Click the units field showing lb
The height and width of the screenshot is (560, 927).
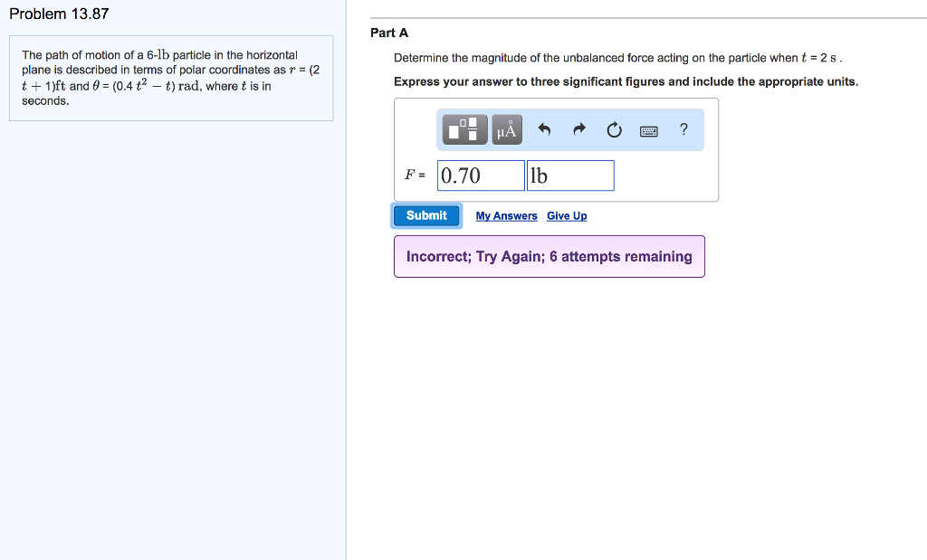(x=570, y=175)
